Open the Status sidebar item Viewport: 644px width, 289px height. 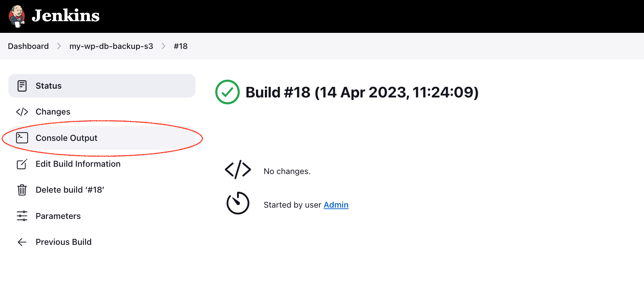click(x=49, y=86)
